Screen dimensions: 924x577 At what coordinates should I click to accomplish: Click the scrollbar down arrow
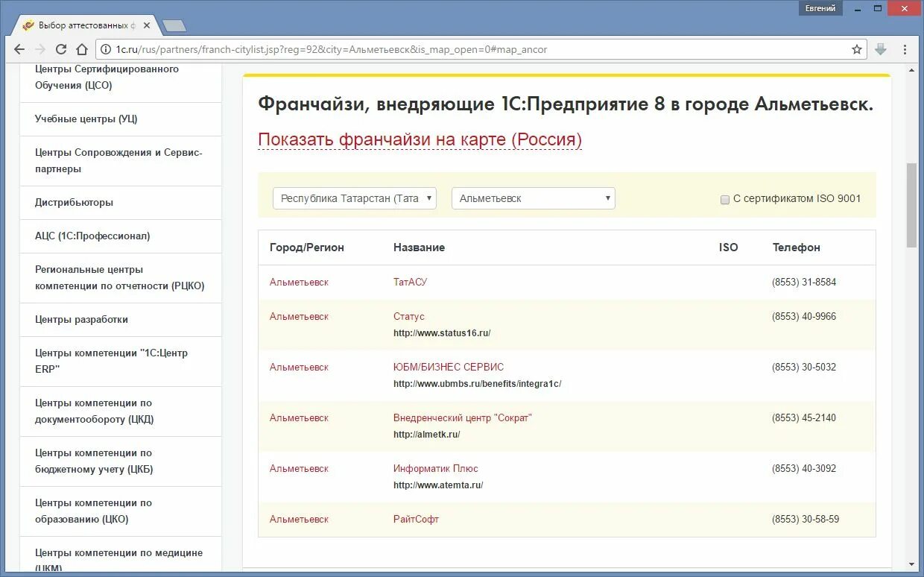(911, 564)
